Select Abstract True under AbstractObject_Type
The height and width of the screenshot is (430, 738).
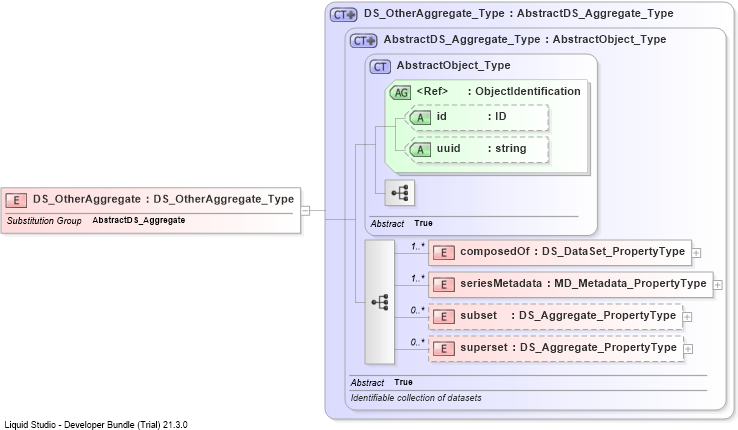[401, 223]
